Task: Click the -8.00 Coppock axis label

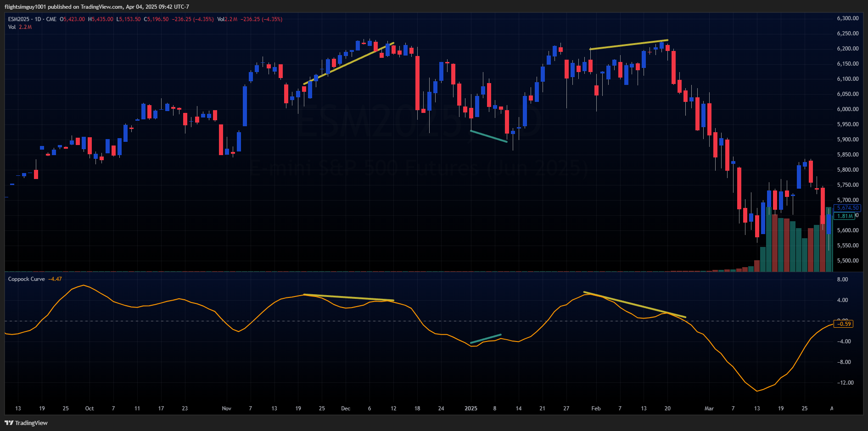Action: (843, 362)
